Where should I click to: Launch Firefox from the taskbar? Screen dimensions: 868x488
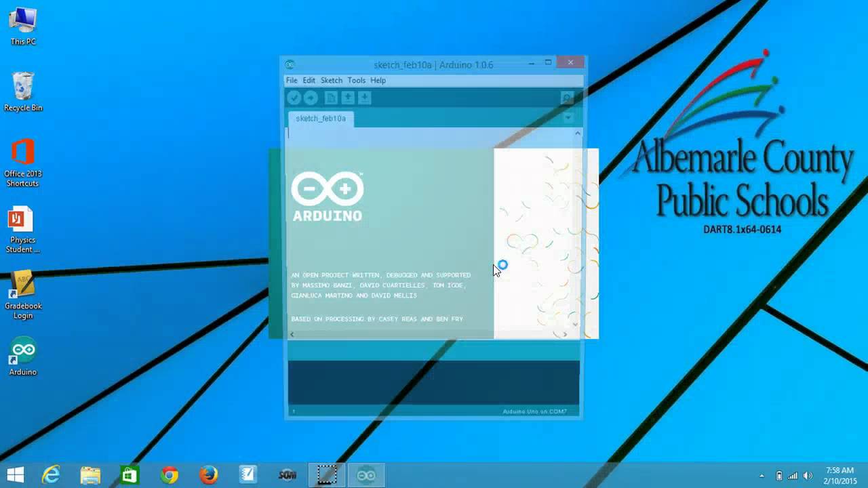click(208, 475)
